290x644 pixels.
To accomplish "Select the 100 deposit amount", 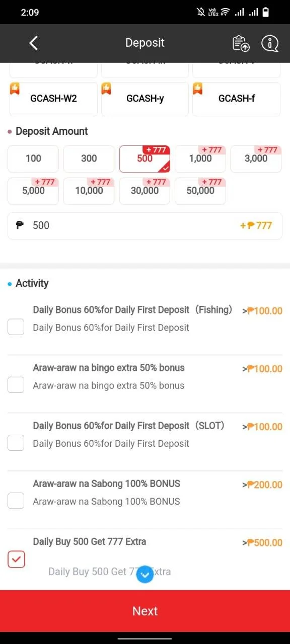I will 33,159.
